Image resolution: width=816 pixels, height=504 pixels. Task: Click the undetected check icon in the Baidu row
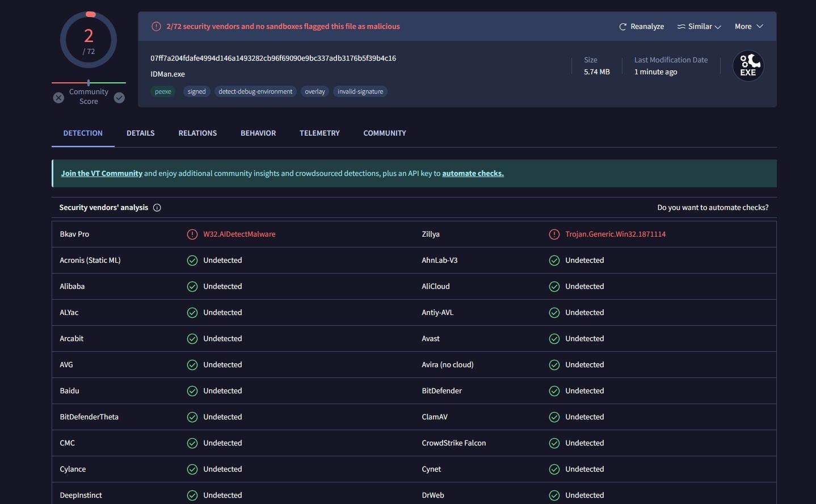[192, 391]
